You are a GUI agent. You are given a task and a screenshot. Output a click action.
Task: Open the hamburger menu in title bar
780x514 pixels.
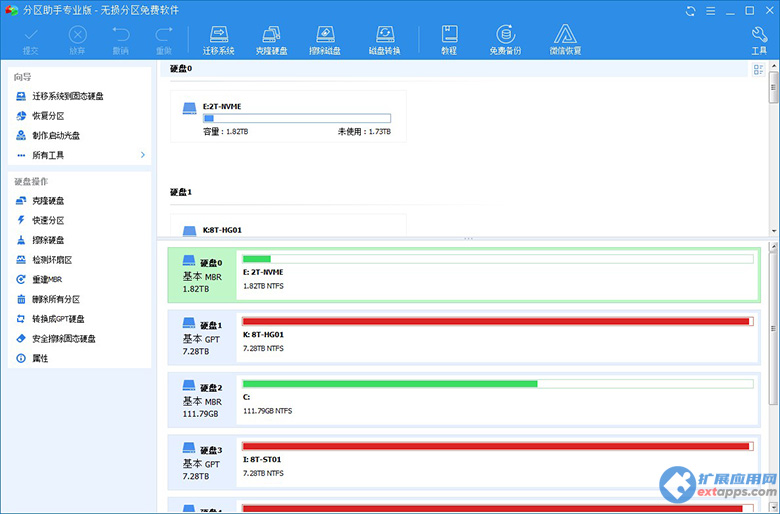(x=710, y=11)
